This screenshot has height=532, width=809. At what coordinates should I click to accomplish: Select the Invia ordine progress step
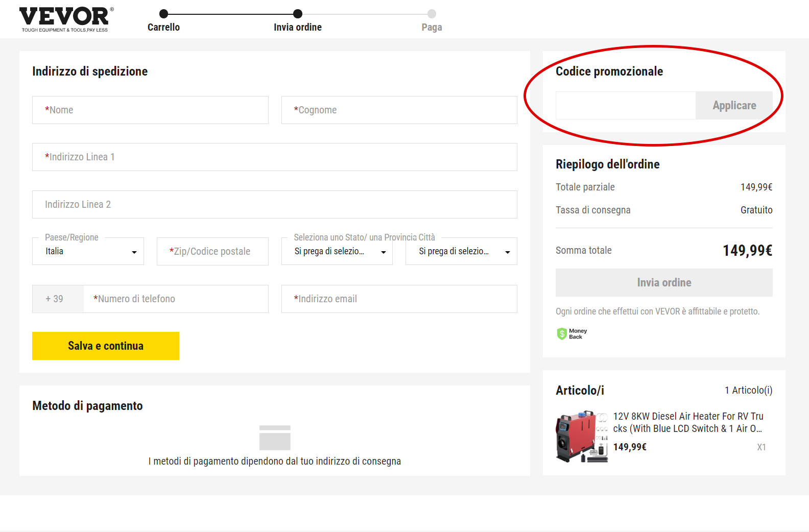(298, 20)
